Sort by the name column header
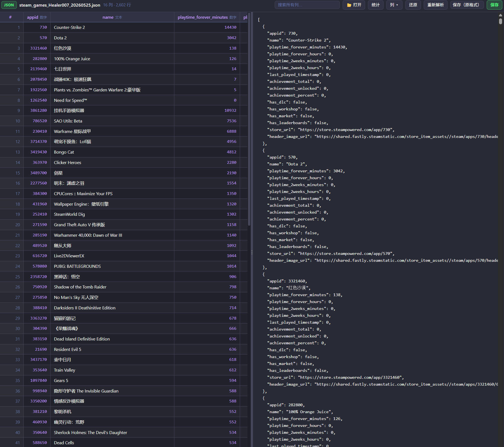This screenshot has height=447, width=504. (112, 17)
